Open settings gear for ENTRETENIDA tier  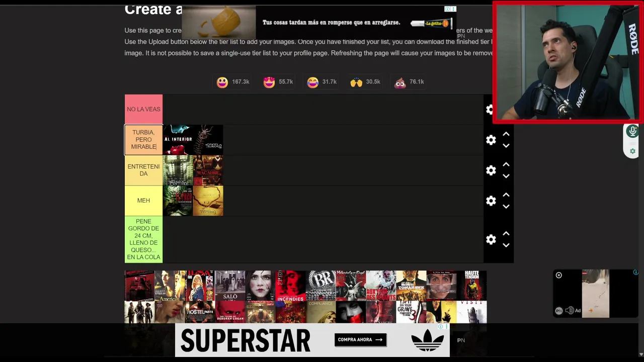point(491,170)
